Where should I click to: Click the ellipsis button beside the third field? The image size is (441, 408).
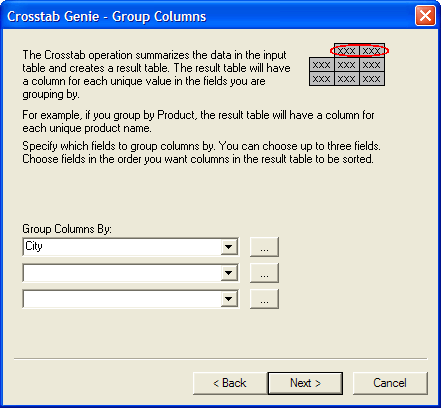point(264,299)
